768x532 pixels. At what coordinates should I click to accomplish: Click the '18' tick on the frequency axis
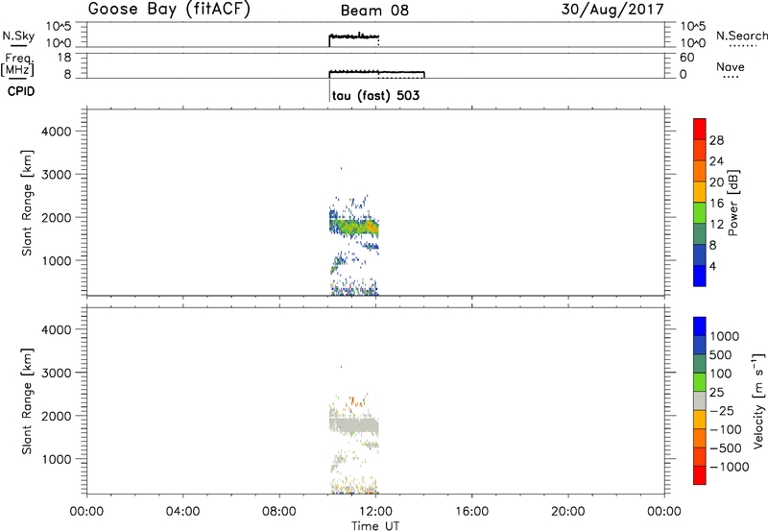[63, 58]
